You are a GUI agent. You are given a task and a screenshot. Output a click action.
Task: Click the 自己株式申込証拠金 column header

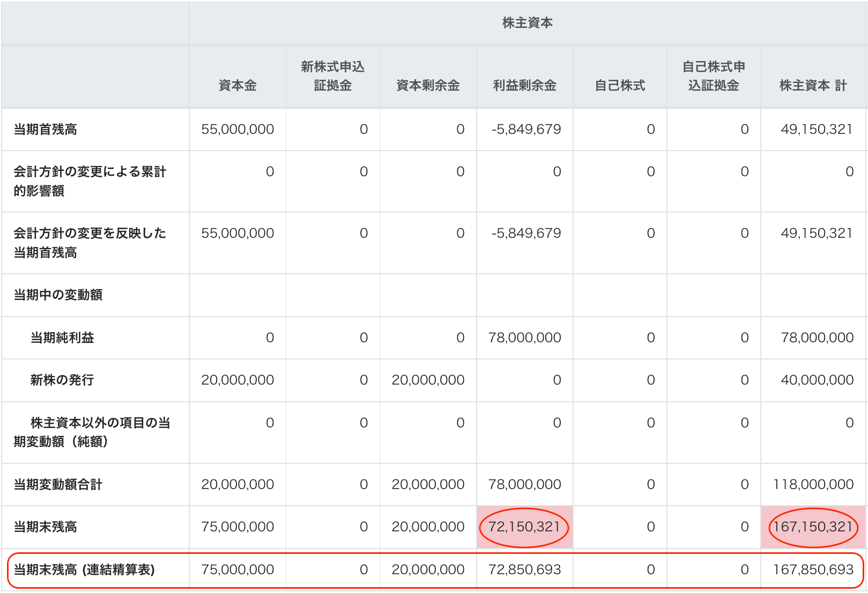(x=715, y=76)
